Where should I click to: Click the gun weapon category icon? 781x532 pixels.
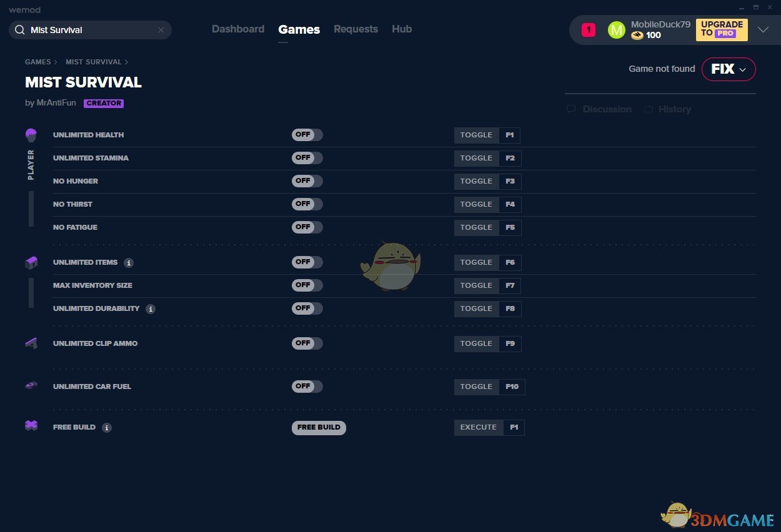pos(31,343)
